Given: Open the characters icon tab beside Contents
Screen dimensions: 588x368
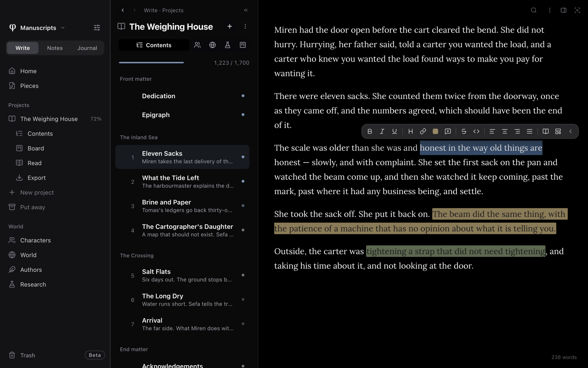Looking at the screenshot, I should pyautogui.click(x=197, y=45).
